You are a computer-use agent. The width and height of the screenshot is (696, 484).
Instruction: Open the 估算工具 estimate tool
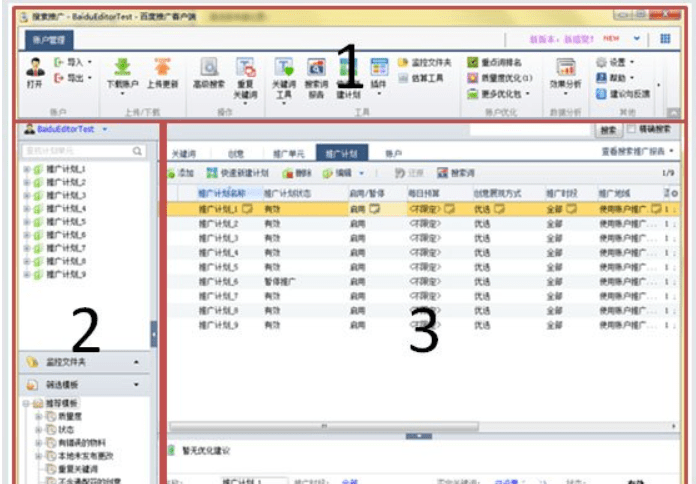[x=421, y=78]
